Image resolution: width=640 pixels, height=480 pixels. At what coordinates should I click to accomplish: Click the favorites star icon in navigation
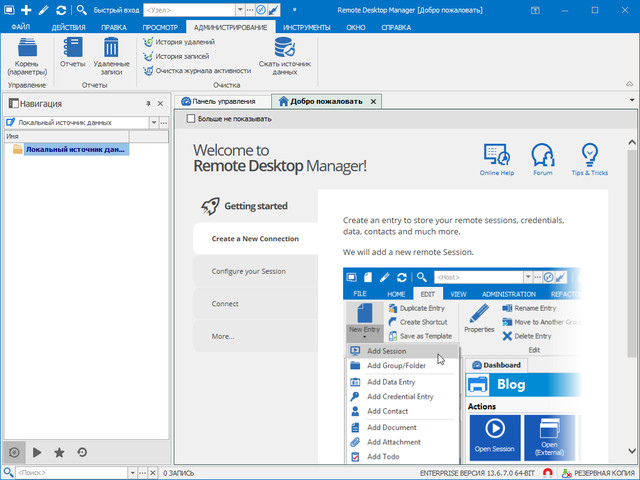(x=59, y=452)
